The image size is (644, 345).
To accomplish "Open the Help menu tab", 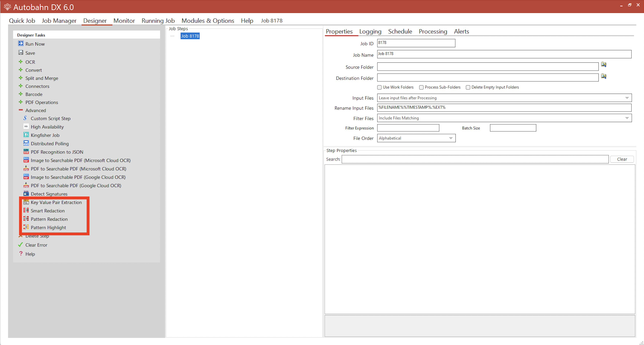I will pos(247,21).
